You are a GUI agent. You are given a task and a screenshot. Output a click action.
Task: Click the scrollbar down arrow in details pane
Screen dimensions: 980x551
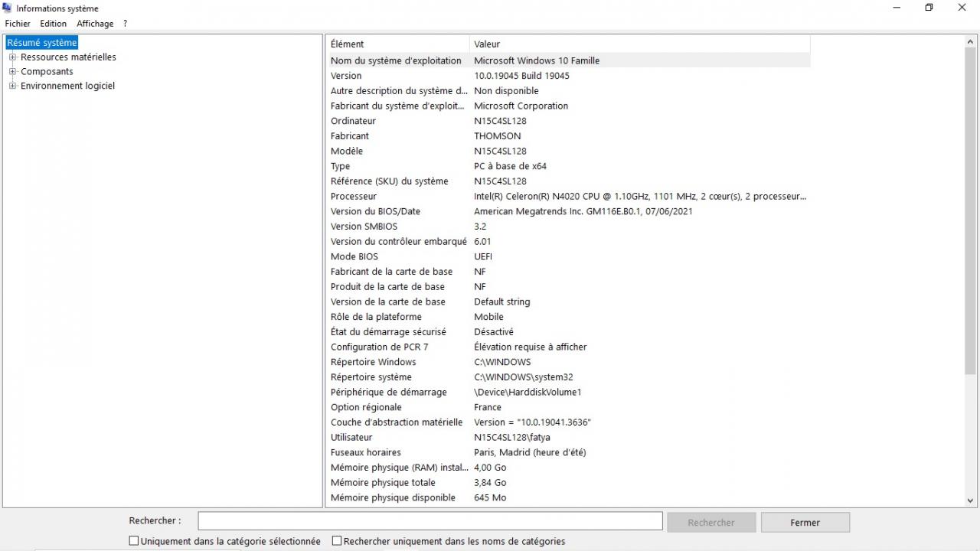(x=971, y=500)
